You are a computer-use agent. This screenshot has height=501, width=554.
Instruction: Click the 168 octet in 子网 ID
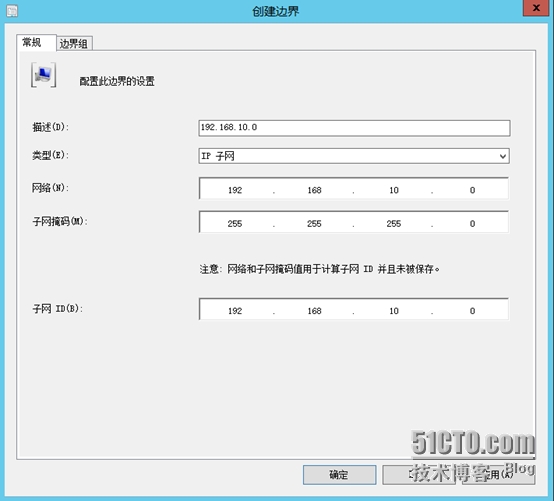point(314,311)
